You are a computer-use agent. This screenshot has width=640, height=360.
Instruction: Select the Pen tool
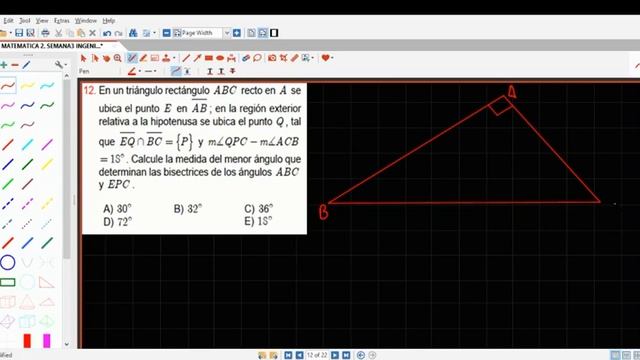131,58
